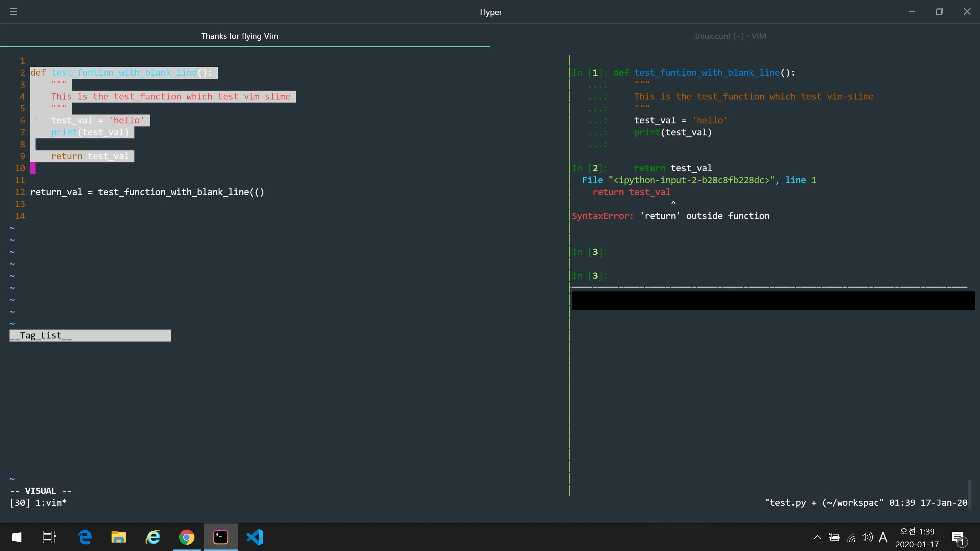Open Microsoft Edge from the taskbar
This screenshot has height=551, width=980.
point(85,537)
